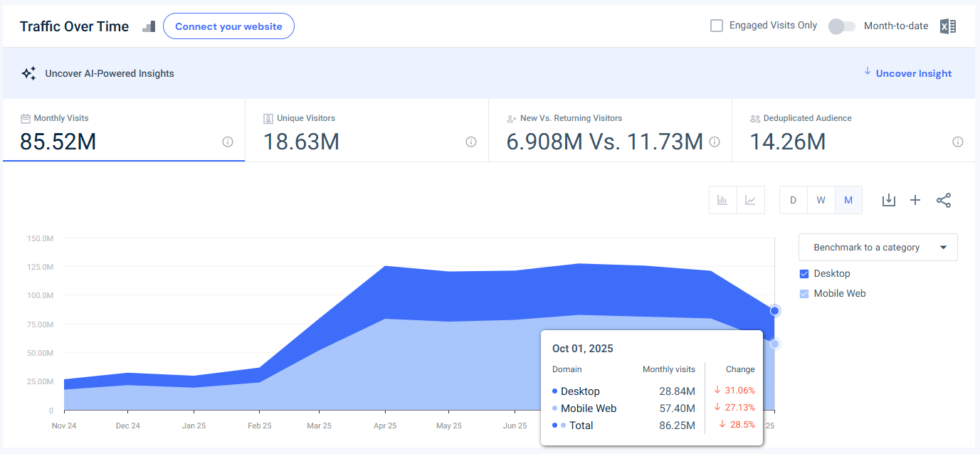Open the Deduplicated Audience info tooltip

click(958, 142)
